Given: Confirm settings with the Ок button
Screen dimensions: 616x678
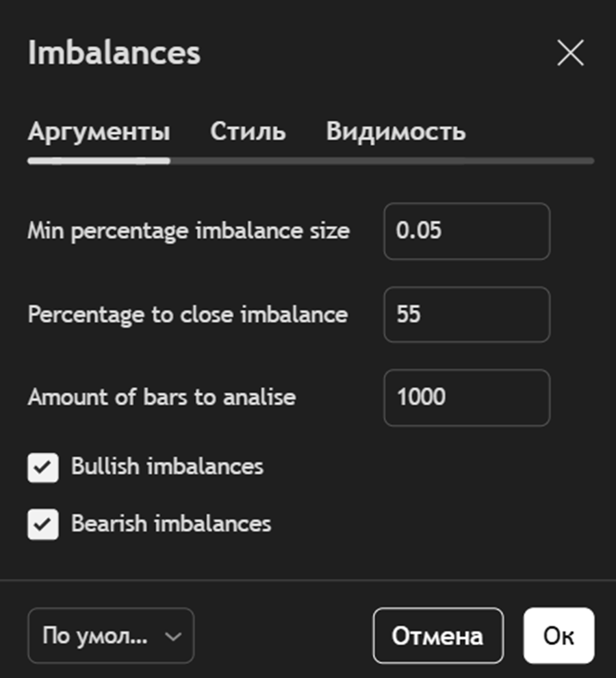Looking at the screenshot, I should click(559, 636).
